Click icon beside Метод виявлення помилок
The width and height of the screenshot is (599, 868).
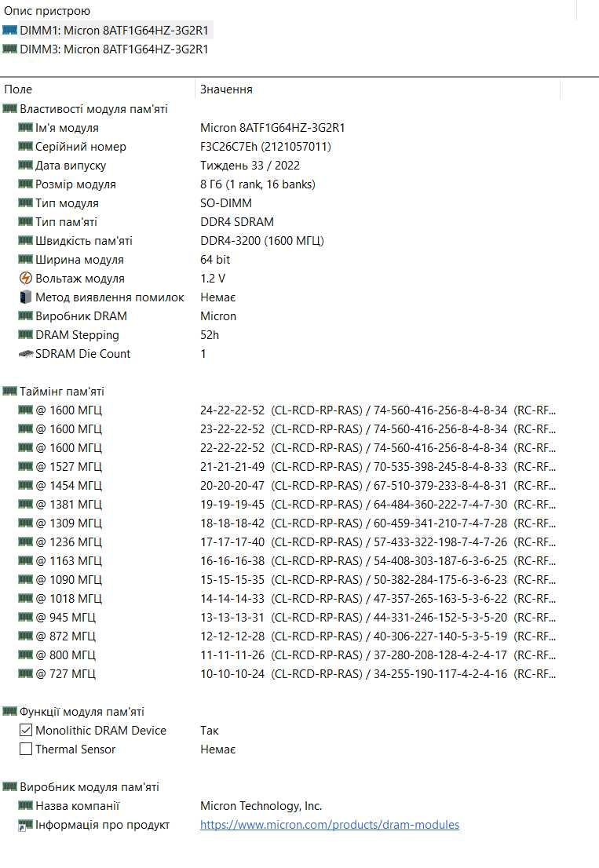(x=25, y=297)
